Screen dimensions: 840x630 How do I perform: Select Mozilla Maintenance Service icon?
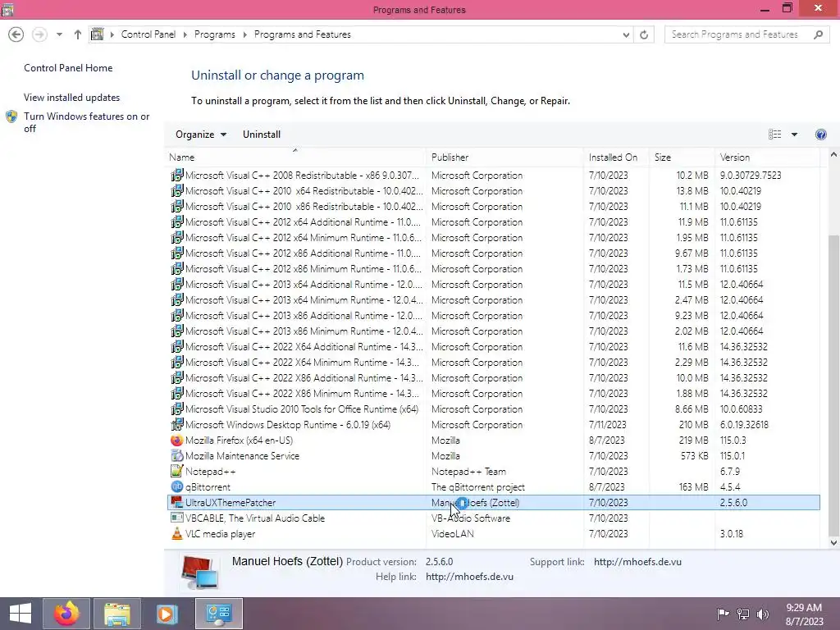click(x=177, y=456)
